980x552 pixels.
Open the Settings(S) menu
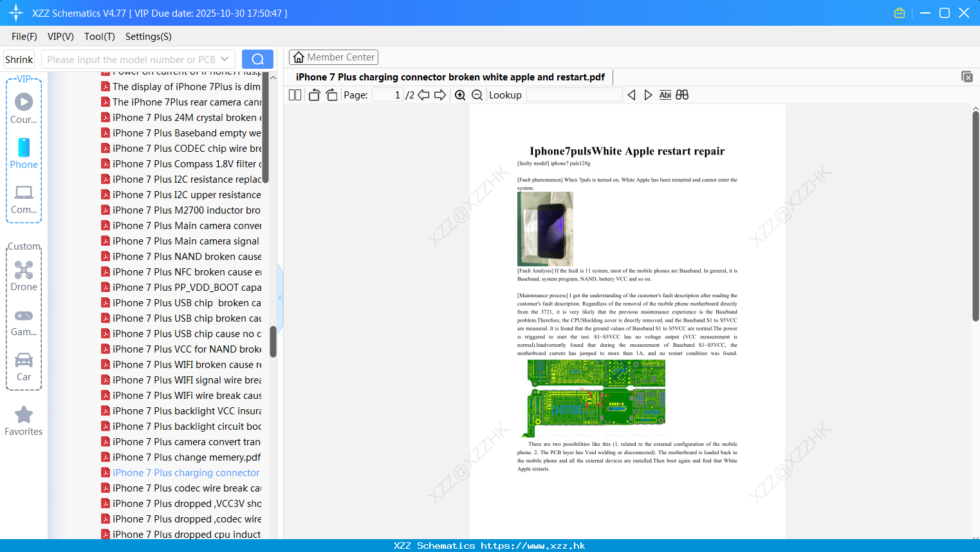149,37
